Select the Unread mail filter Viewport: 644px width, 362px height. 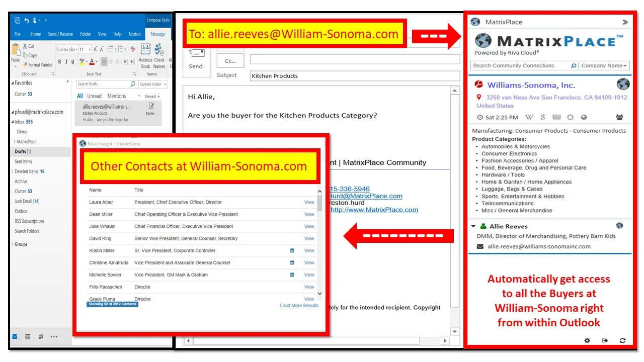click(94, 96)
